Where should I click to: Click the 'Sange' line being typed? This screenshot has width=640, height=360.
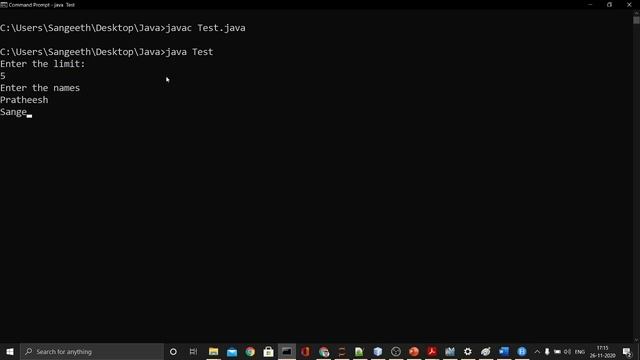13,112
